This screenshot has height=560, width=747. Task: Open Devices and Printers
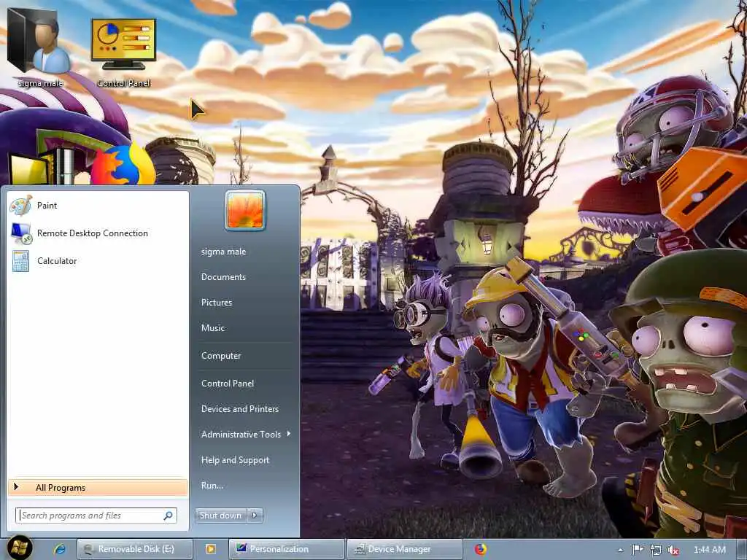(x=240, y=408)
